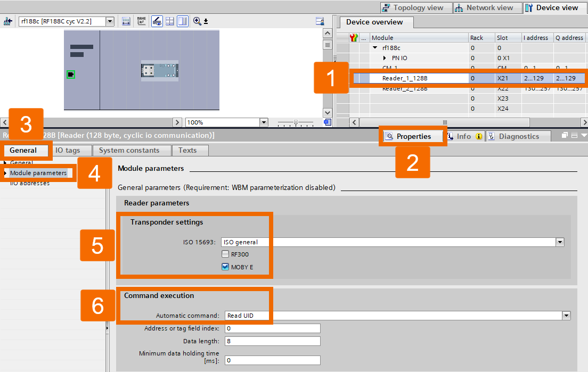This screenshot has height=372, width=588.
Task: Open the Automatic command dropdown
Action: tap(566, 316)
